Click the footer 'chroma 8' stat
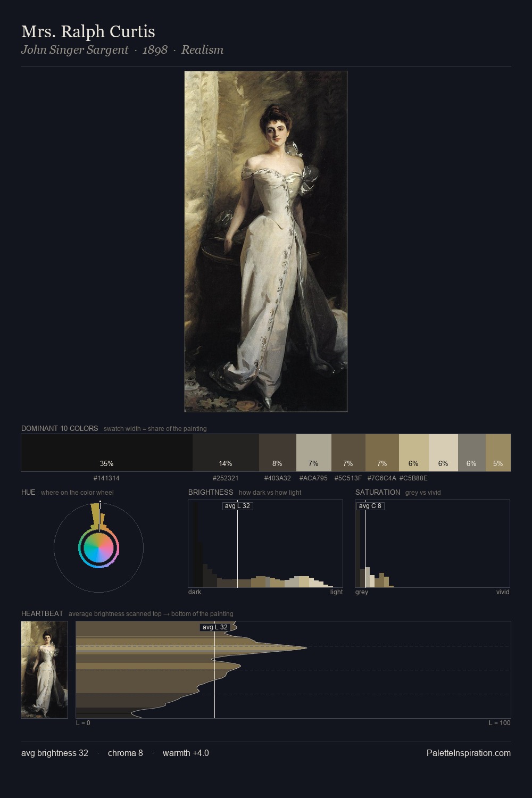The width and height of the screenshot is (532, 798). tap(126, 753)
